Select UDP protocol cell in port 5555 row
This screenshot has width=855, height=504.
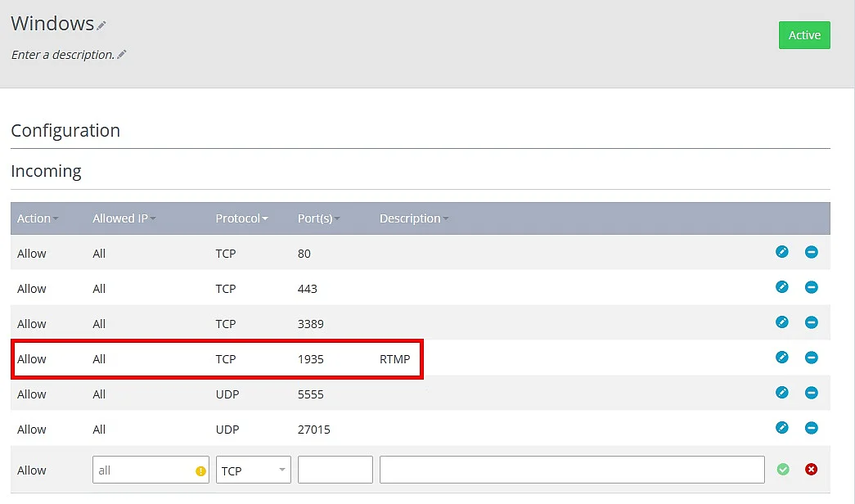click(227, 394)
